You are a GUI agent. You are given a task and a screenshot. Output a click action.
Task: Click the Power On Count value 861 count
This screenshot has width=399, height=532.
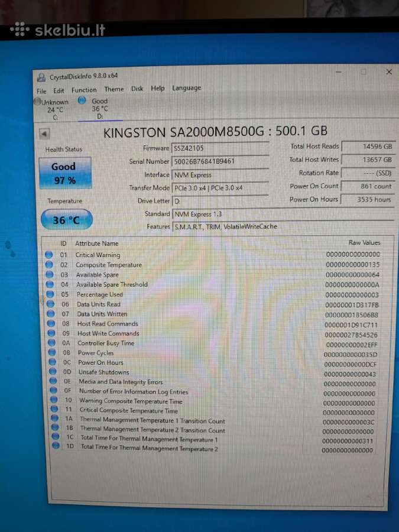(x=368, y=186)
